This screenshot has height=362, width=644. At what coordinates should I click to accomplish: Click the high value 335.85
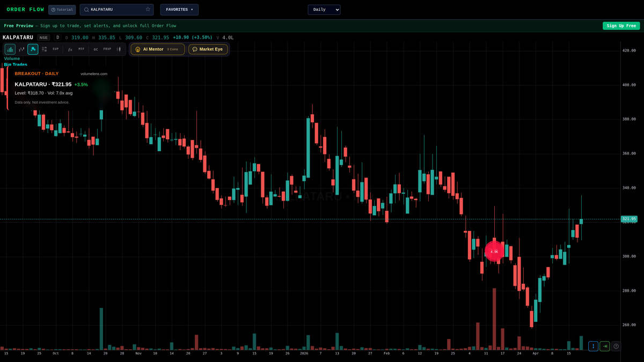point(107,38)
